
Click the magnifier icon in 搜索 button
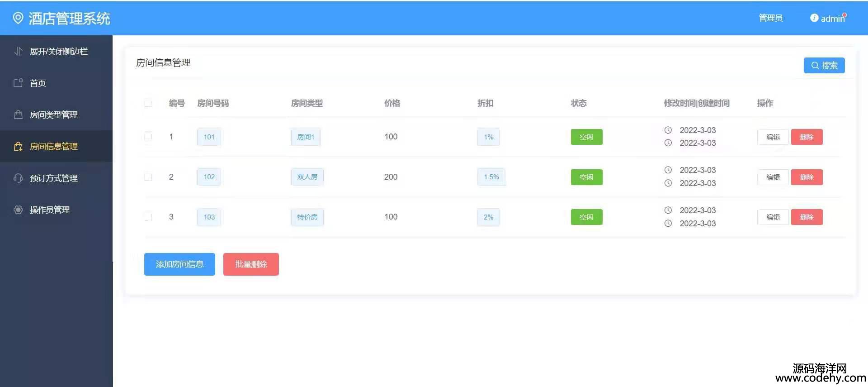pos(815,65)
